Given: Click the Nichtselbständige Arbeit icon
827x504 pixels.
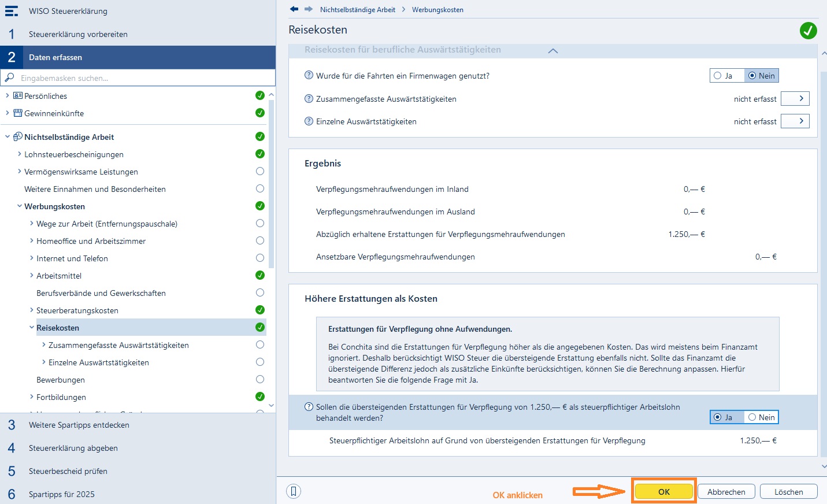Looking at the screenshot, I should 18,136.
